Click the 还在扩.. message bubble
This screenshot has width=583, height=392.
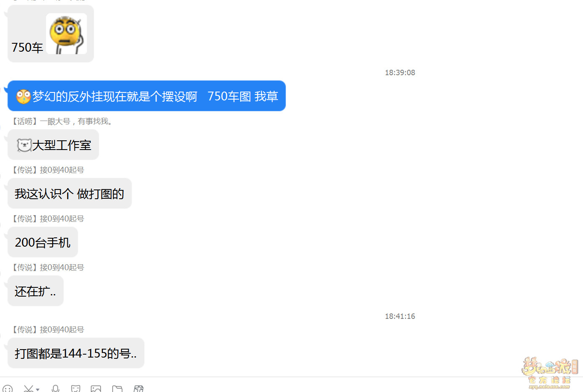(x=36, y=291)
